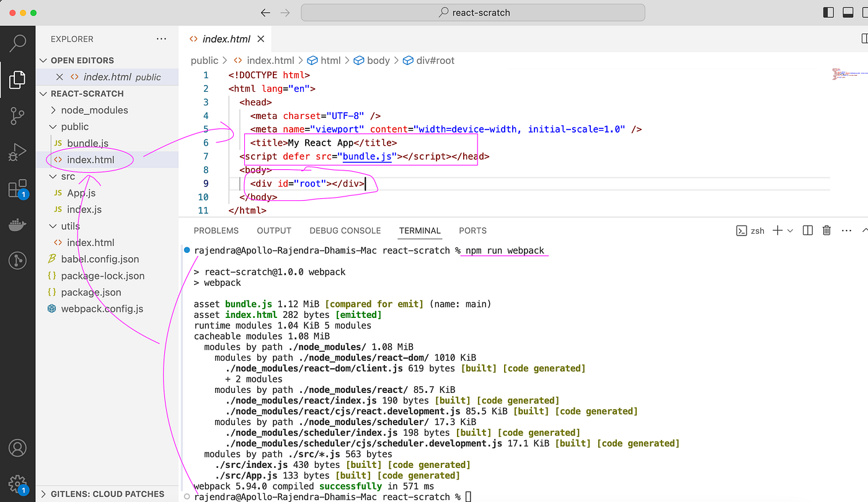Open the Extensions view icon

pyautogui.click(x=18, y=189)
